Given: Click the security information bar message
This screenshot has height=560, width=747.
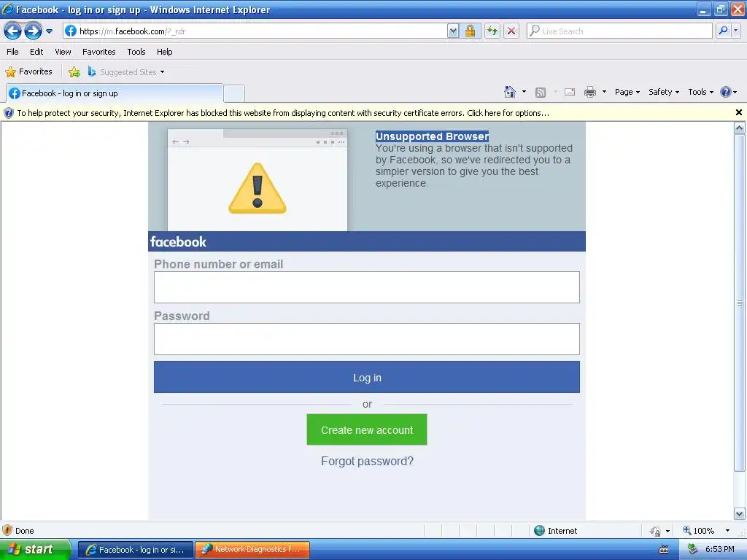Looking at the screenshot, I should (x=283, y=113).
